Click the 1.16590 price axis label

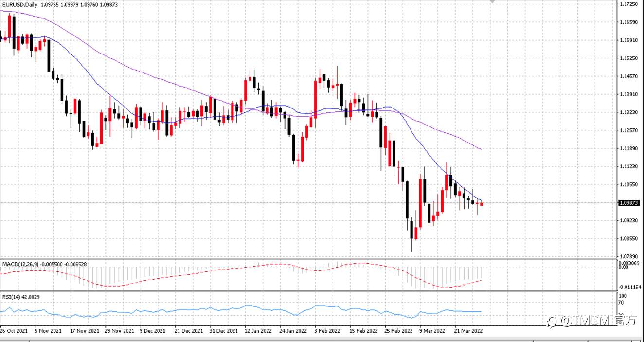coord(629,22)
